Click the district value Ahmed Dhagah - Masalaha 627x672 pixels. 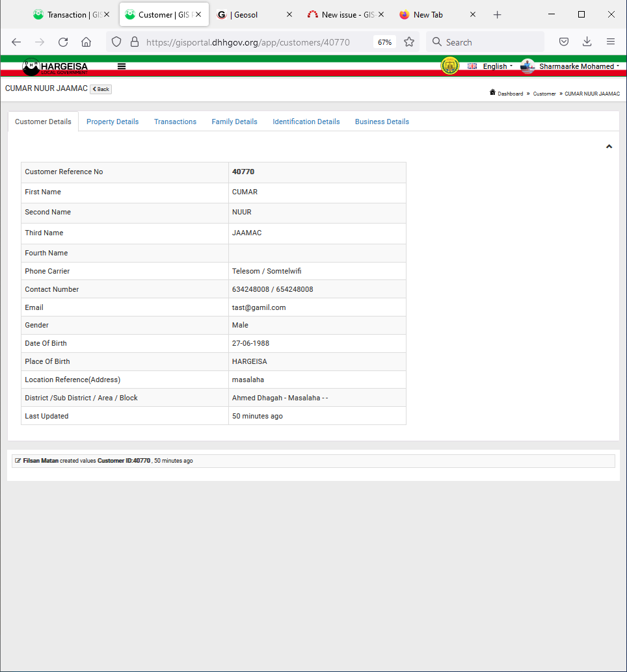click(x=280, y=398)
